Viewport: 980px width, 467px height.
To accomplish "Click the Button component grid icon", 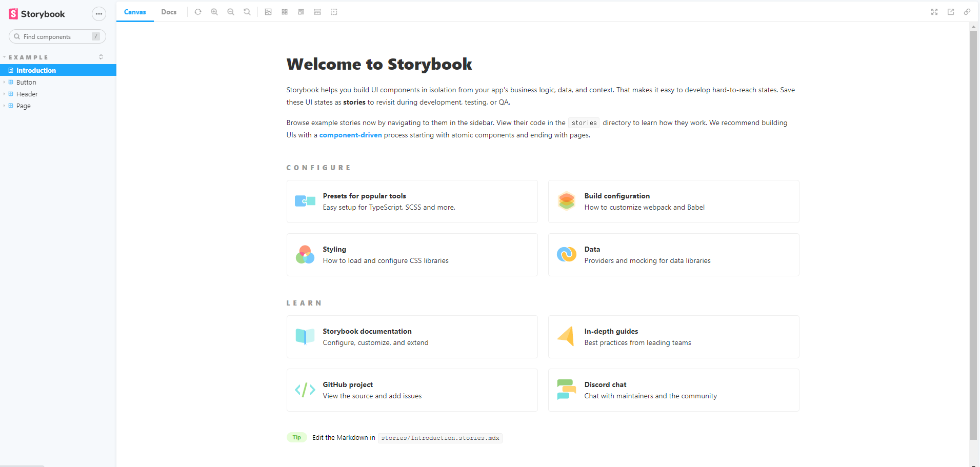I will click(x=11, y=82).
